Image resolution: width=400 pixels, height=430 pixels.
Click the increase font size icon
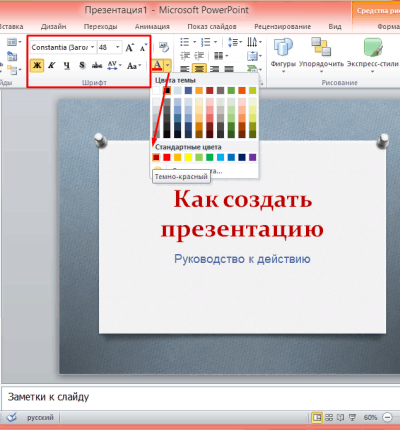tap(130, 48)
